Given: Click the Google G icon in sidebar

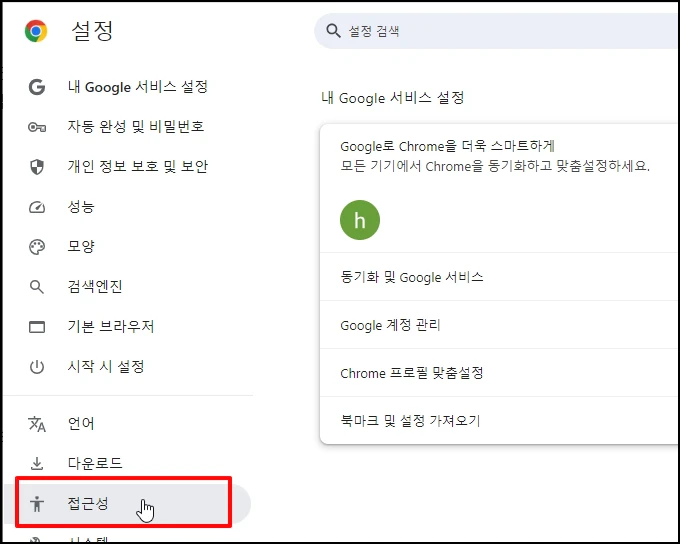Looking at the screenshot, I should [x=37, y=87].
